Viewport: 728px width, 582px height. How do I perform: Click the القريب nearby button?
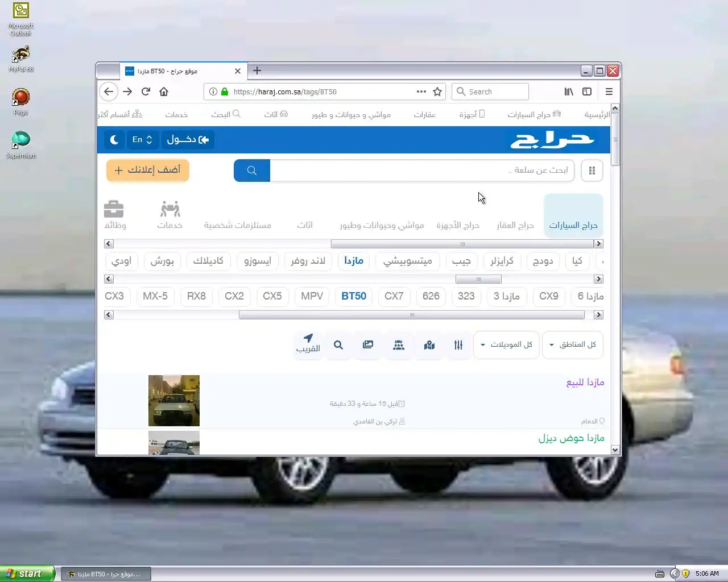(308, 344)
